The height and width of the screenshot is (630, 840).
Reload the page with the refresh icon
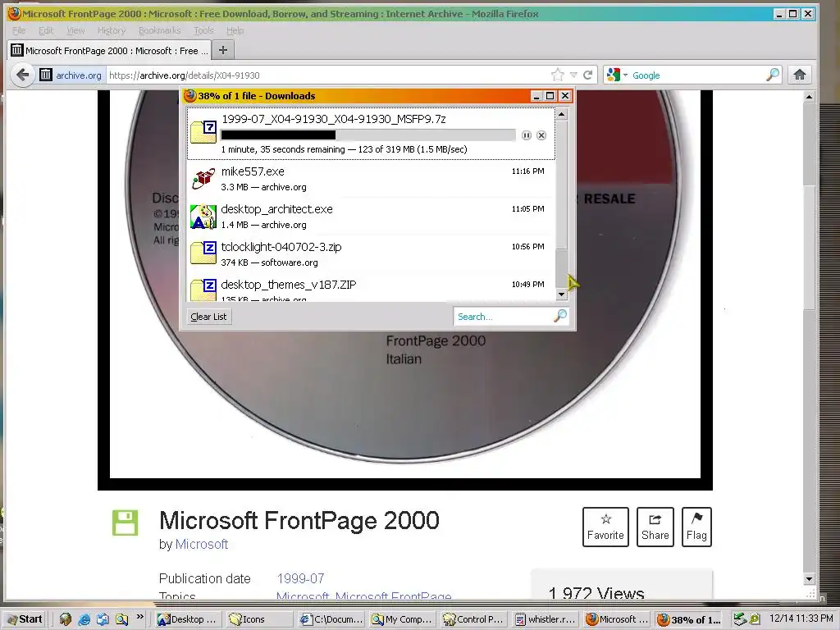pyautogui.click(x=587, y=75)
